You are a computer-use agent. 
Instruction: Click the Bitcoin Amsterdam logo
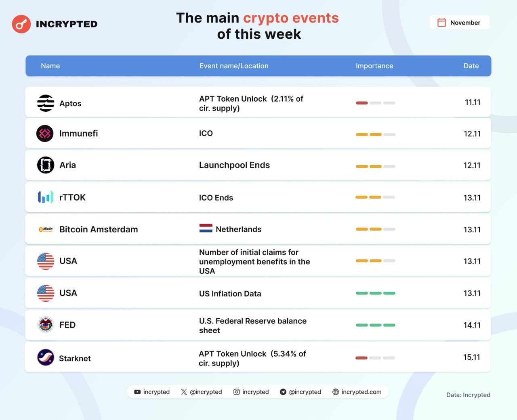(46, 229)
